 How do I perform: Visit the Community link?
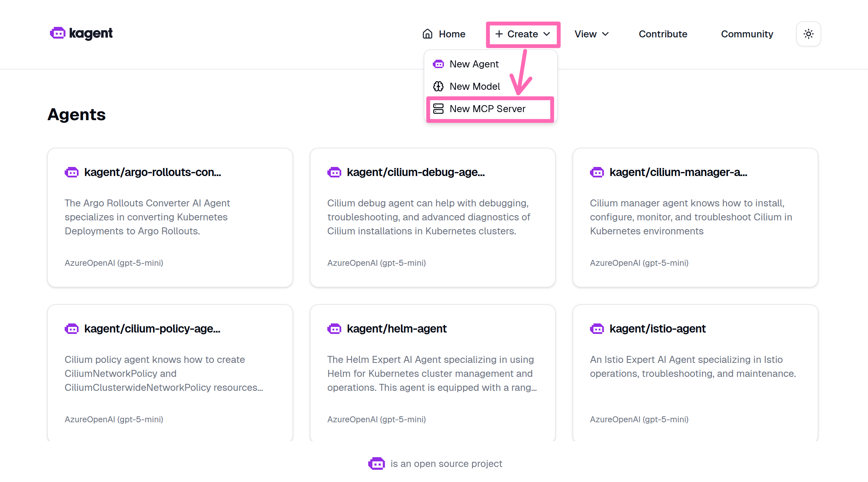(747, 34)
